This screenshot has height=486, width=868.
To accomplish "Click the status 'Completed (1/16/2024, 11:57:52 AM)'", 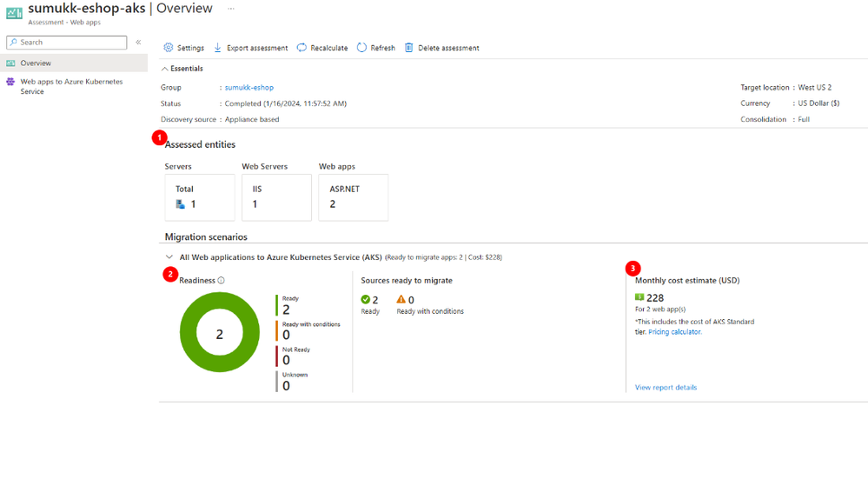I will (286, 103).
